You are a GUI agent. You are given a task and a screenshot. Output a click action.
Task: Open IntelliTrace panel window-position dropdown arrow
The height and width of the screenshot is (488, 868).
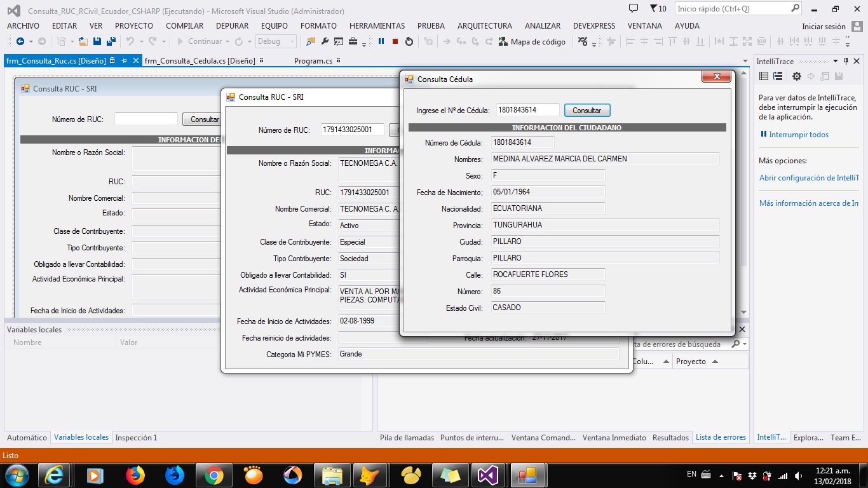pyautogui.click(x=836, y=61)
